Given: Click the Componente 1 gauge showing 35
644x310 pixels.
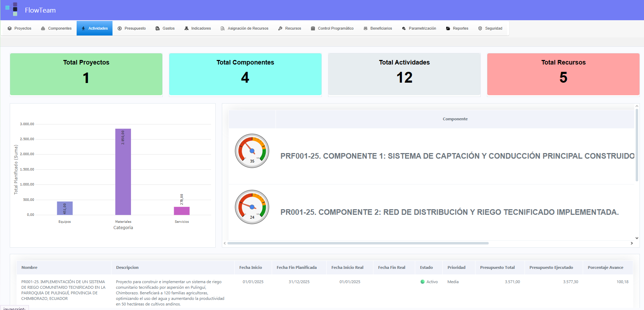Looking at the screenshot, I should coord(252,151).
